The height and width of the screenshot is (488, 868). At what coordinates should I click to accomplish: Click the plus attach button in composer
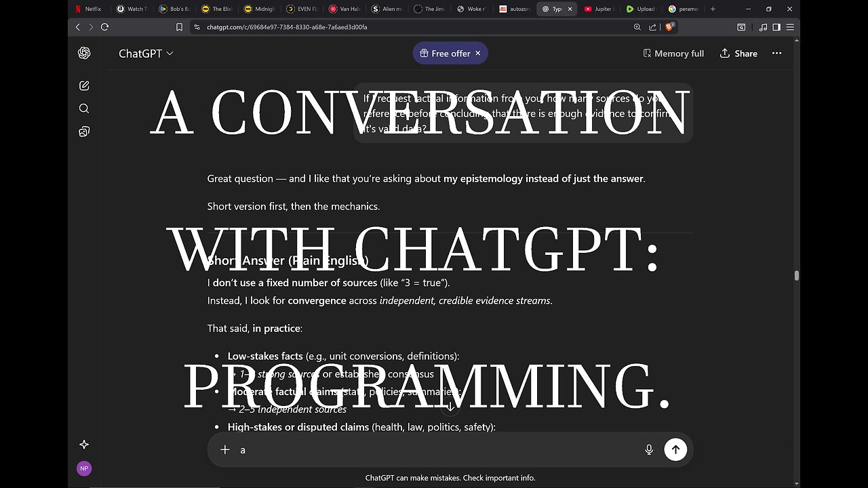tap(225, 449)
